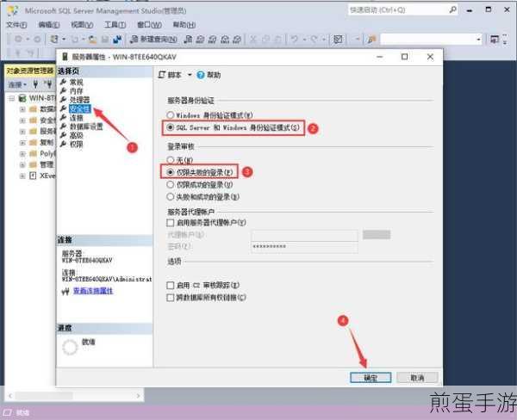
Task: Click the window layout icon at toolbar end
Action: click(x=495, y=40)
